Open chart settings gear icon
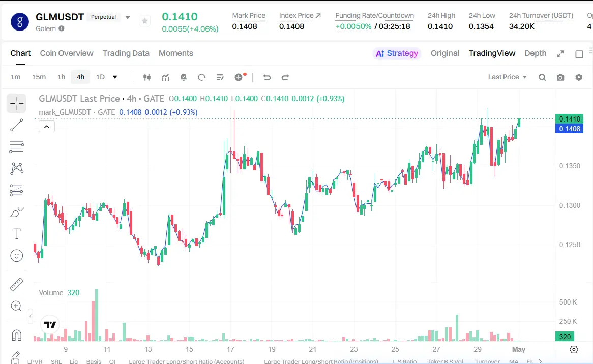593x364 pixels. point(579,77)
